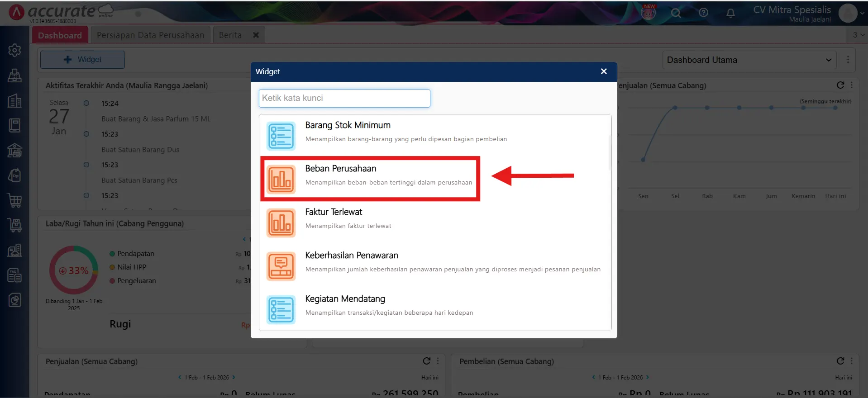Open the tax document icon in sidebar
This screenshot has width=868, height=398.
click(14, 275)
